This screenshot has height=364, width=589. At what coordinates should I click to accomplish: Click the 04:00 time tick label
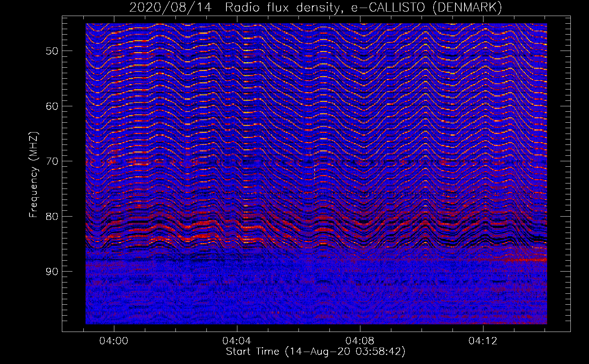(114, 341)
